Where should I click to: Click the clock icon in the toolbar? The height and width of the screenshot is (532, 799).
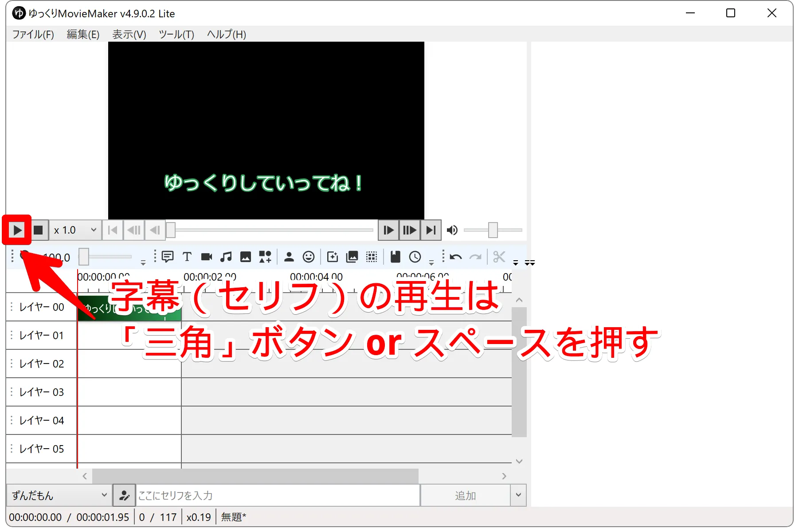415,257
